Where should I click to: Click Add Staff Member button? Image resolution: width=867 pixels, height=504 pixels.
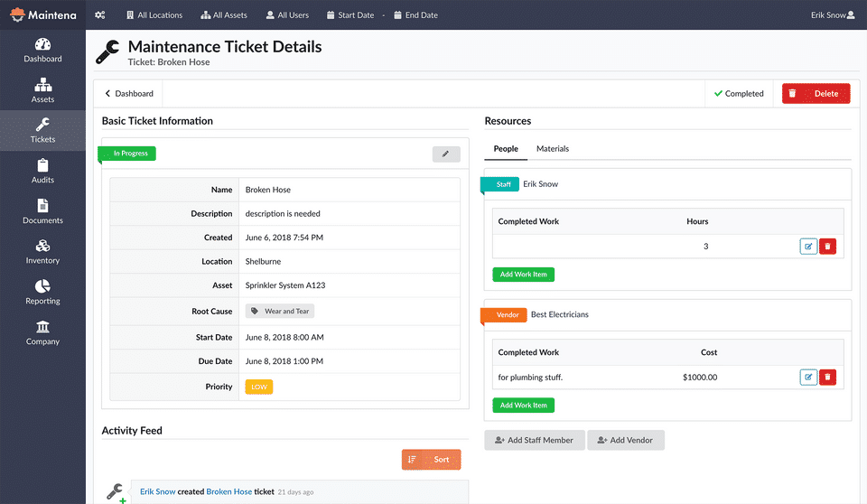tap(535, 440)
